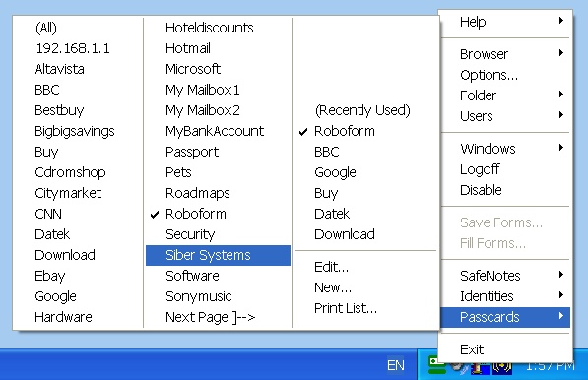Open Datek under Recently Used
Screen dimensions: 588x380
[x=365, y=214]
